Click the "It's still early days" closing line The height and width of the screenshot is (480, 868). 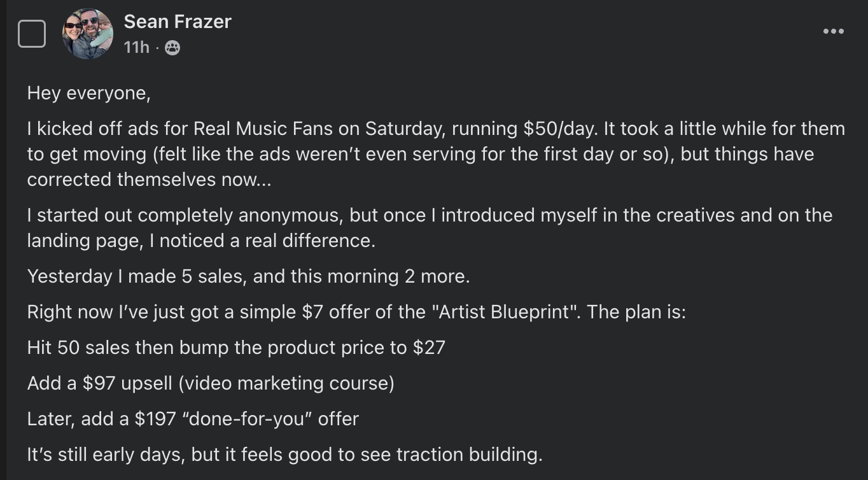point(284,455)
